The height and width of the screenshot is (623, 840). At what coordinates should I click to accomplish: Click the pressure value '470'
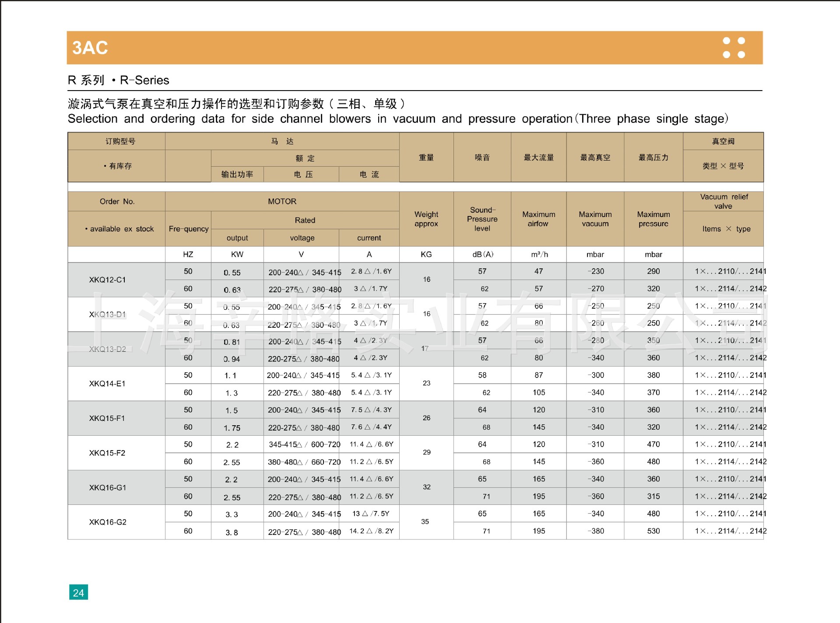(x=654, y=444)
